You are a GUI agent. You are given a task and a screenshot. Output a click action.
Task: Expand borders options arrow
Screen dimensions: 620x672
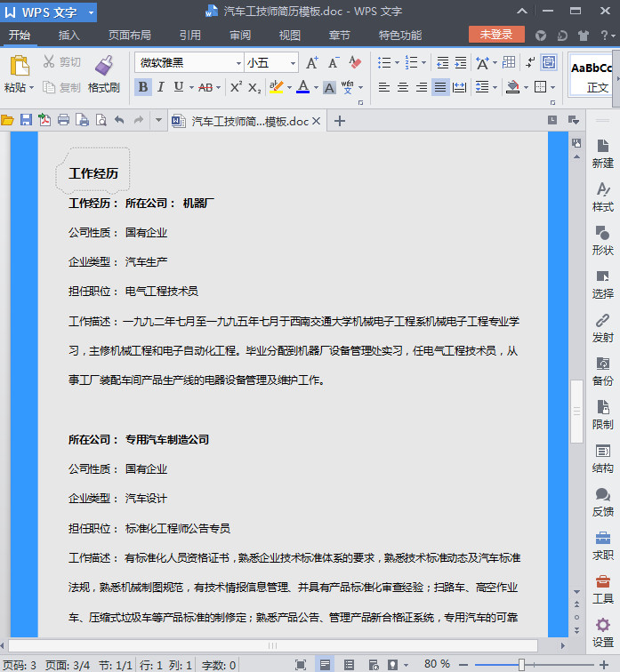click(552, 87)
